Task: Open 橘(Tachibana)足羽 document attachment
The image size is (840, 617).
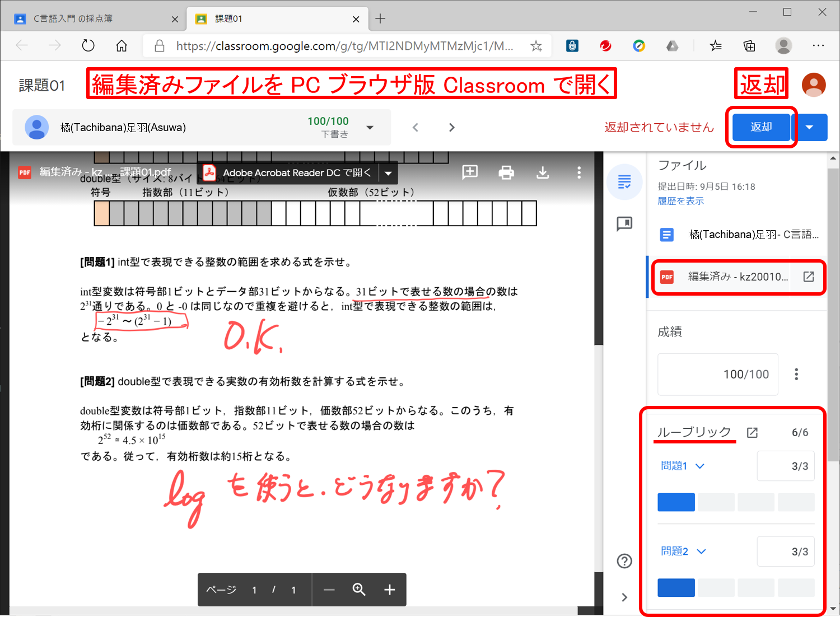Action: click(x=736, y=235)
